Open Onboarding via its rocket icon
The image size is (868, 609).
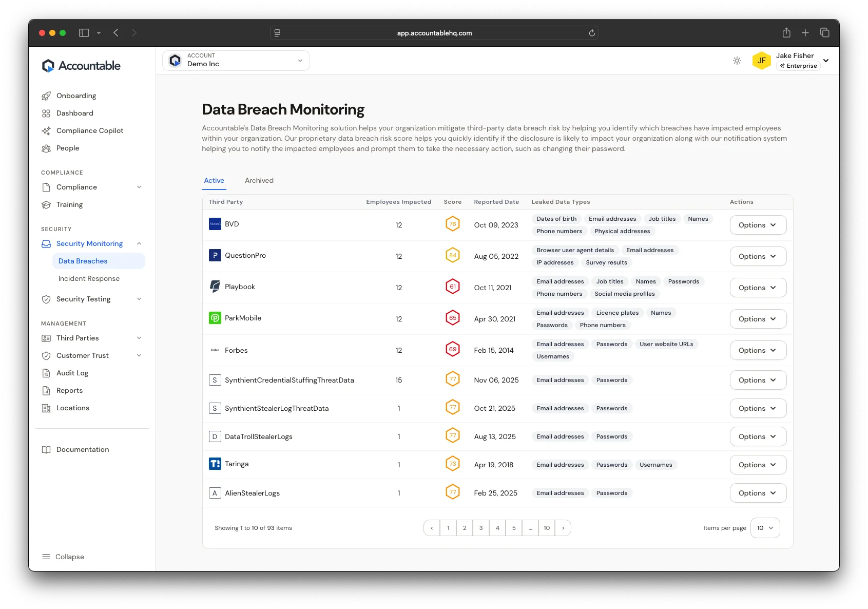tap(46, 96)
